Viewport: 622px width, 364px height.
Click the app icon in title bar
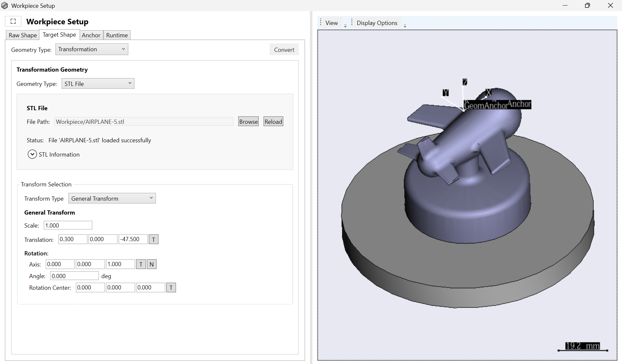click(x=5, y=6)
